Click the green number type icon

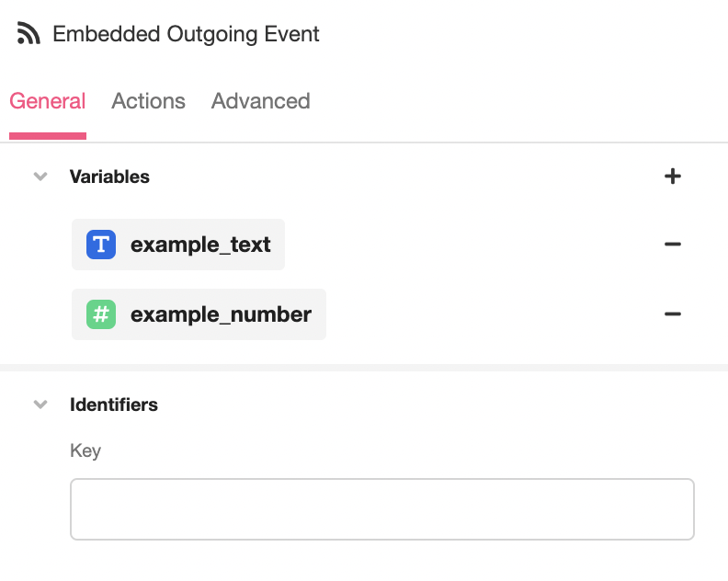tap(101, 314)
